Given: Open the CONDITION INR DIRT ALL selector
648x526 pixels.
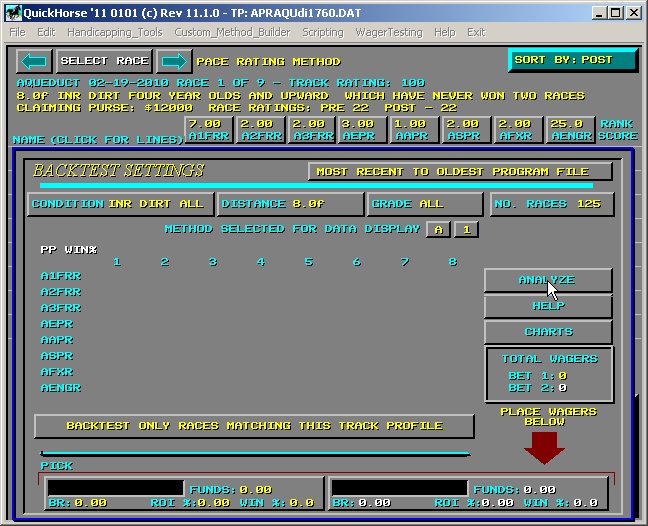Looking at the screenshot, I should click(x=119, y=204).
